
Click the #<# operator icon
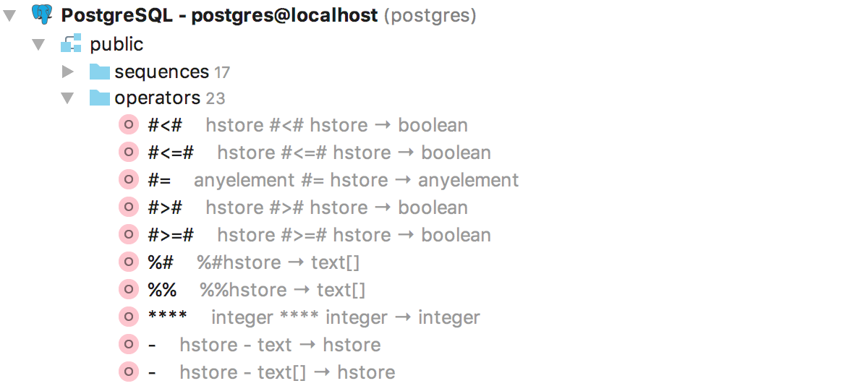(x=128, y=125)
